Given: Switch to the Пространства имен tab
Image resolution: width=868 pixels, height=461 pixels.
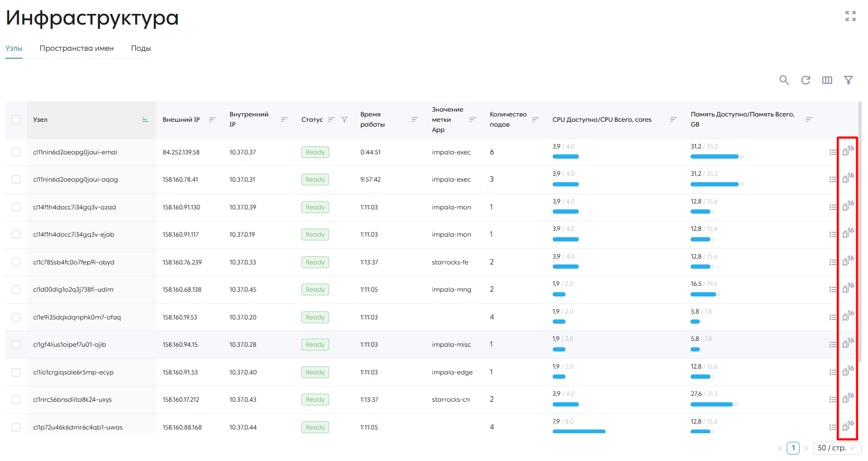Looking at the screenshot, I should pos(76,48).
